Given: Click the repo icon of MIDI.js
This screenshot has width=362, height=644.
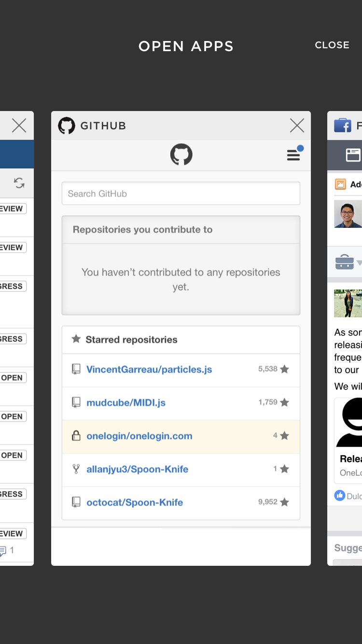Looking at the screenshot, I should coord(76,403).
